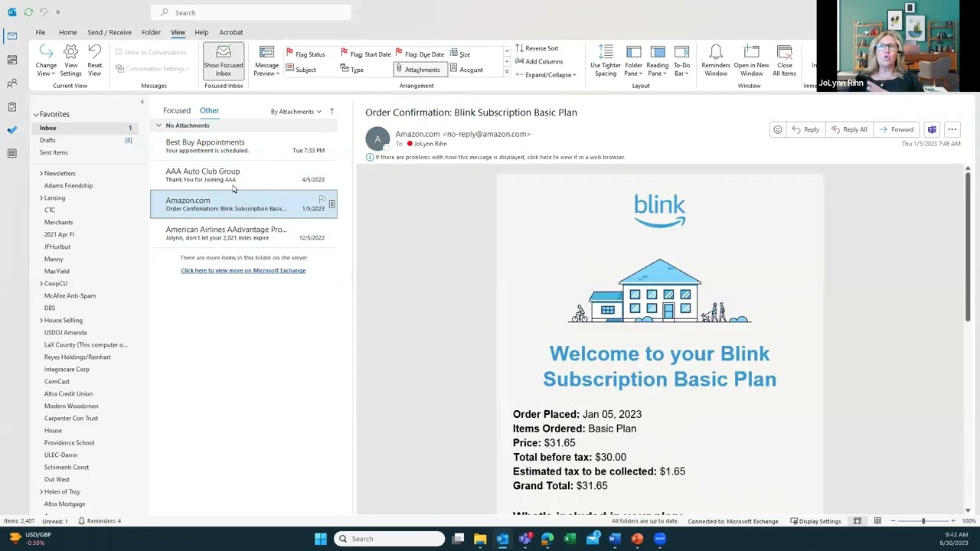
Task: Click the Windows Start button
Action: pyautogui.click(x=321, y=539)
